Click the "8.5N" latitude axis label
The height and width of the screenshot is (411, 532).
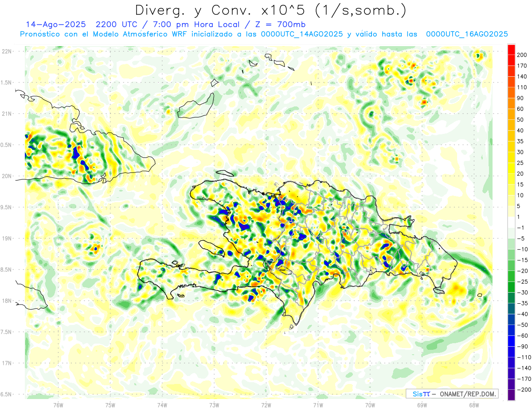[x=6, y=270]
